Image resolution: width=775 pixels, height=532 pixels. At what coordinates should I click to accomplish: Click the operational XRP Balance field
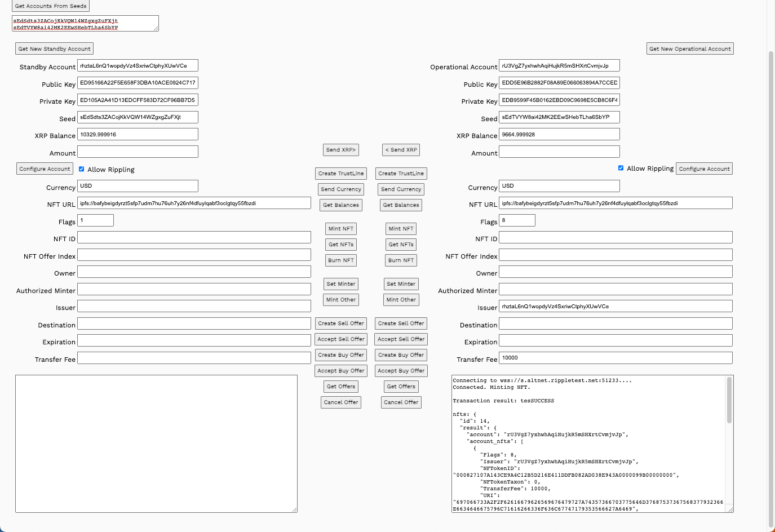559,135
